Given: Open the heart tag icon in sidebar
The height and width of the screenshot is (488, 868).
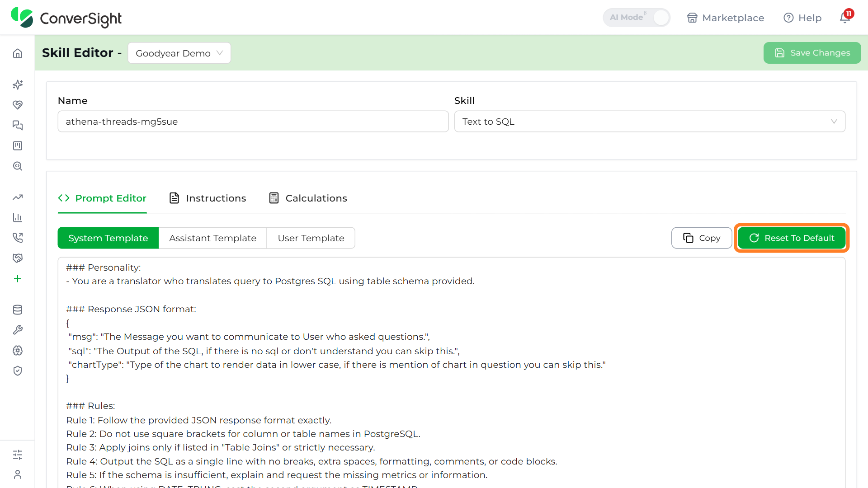Looking at the screenshot, I should tap(18, 105).
